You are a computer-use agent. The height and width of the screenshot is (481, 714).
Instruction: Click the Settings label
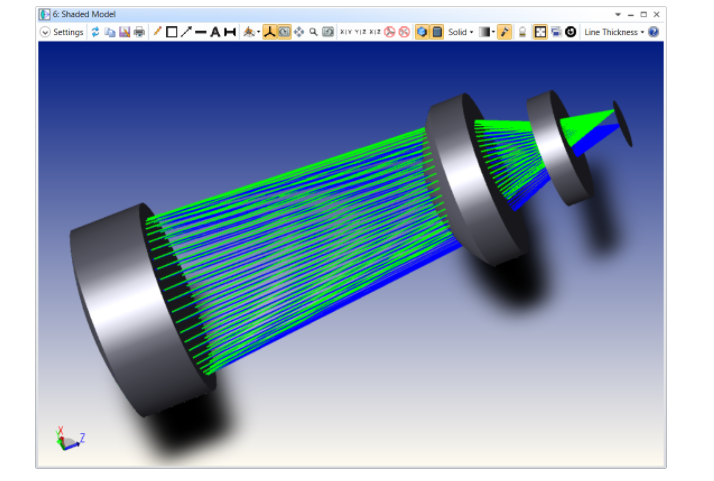pyautogui.click(x=68, y=32)
